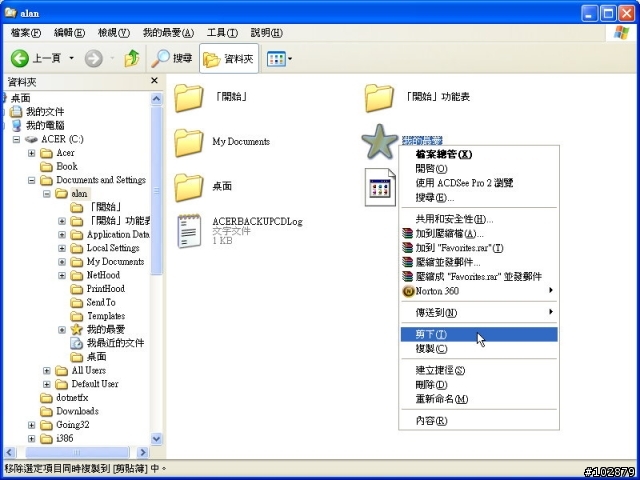Select dotnetfx folder in tree
Viewport: 640px width, 480px height.
(x=64, y=398)
